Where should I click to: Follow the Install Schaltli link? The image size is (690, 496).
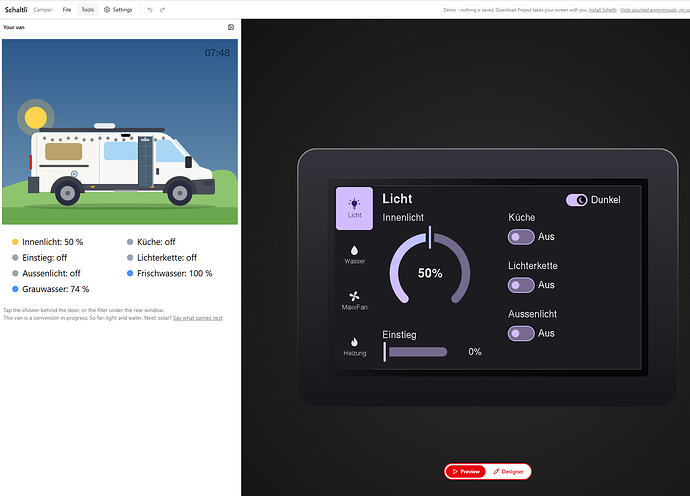[x=602, y=10]
